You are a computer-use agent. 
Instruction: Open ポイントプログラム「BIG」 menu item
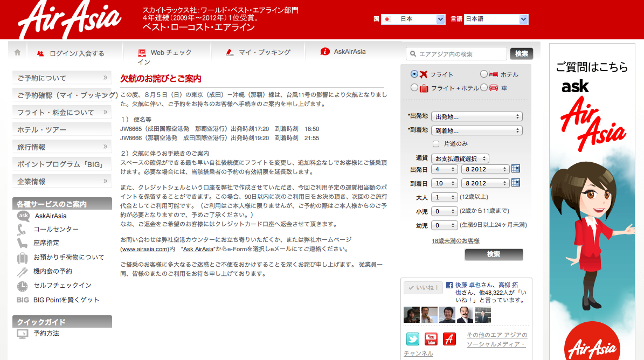(62, 164)
